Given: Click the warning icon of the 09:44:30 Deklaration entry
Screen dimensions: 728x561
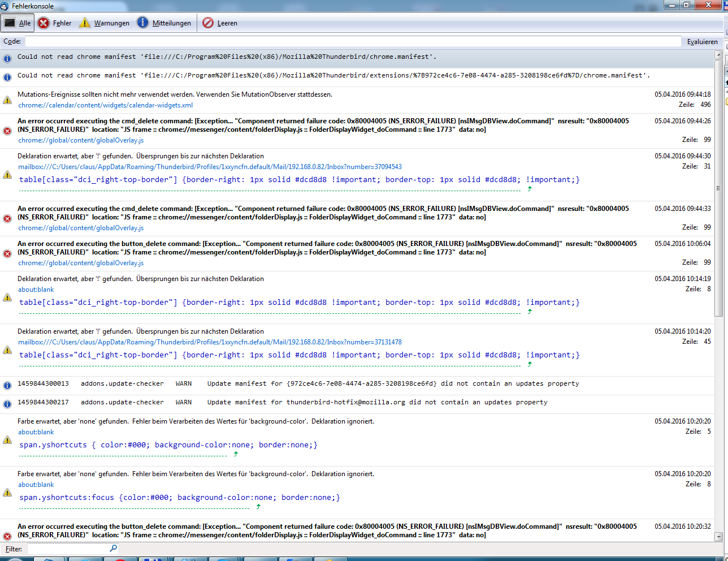Looking at the screenshot, I should point(7,174).
